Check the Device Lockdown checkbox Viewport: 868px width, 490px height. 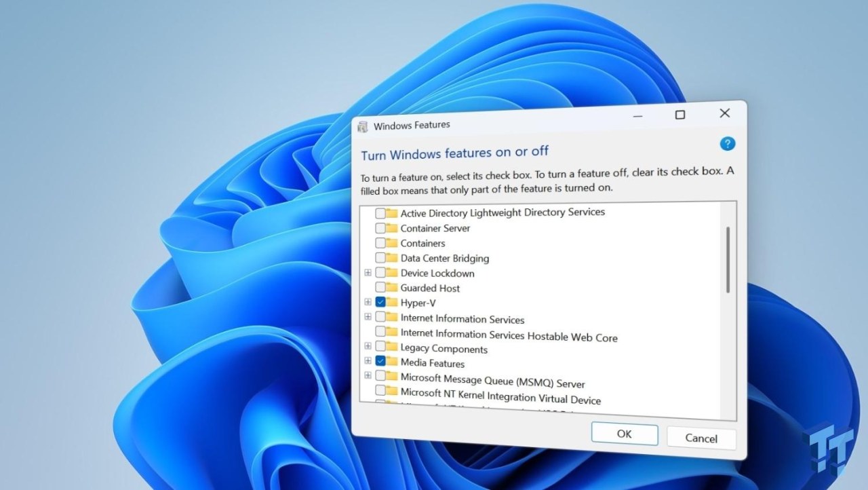tap(380, 273)
